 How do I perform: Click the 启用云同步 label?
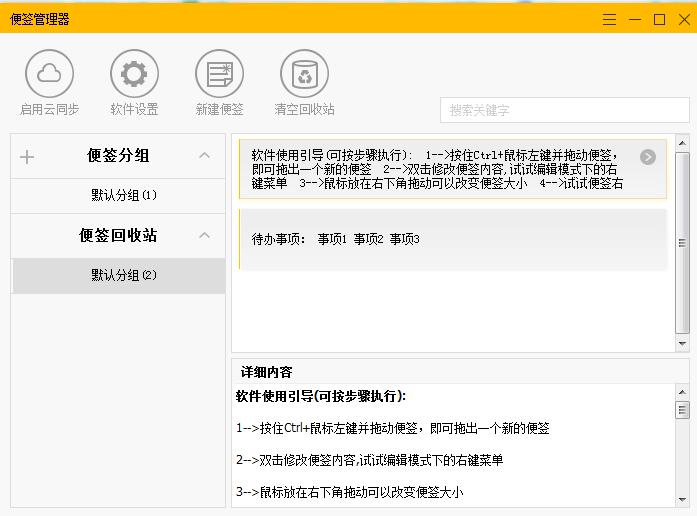pos(49,109)
